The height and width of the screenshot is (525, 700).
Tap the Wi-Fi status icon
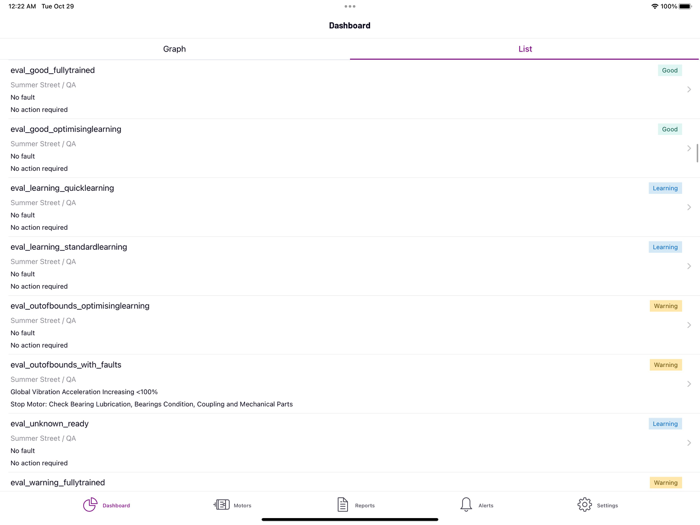point(654,6)
